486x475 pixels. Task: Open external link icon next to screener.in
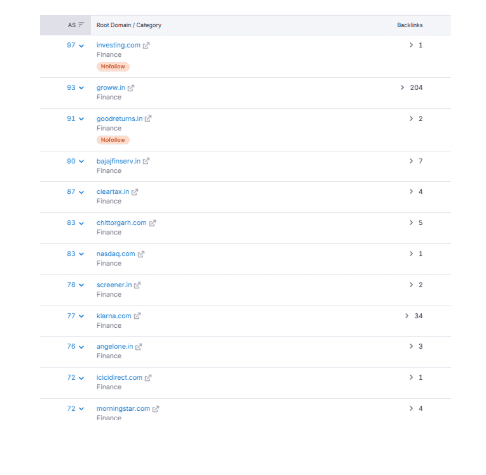137,285
